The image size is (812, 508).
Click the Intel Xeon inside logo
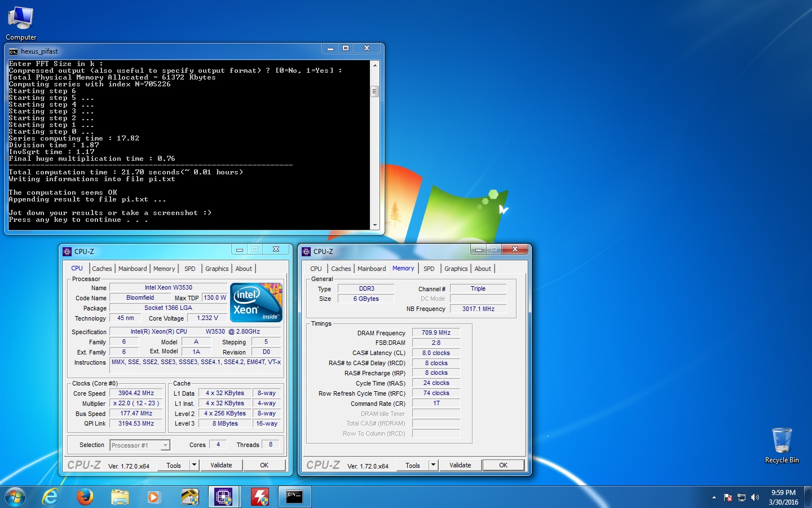click(x=257, y=302)
